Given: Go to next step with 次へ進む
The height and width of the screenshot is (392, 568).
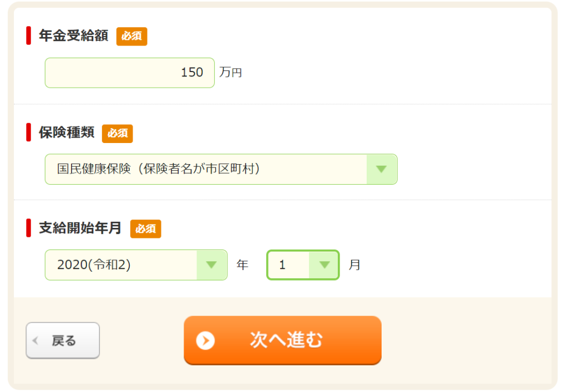Looking at the screenshot, I should (x=282, y=340).
